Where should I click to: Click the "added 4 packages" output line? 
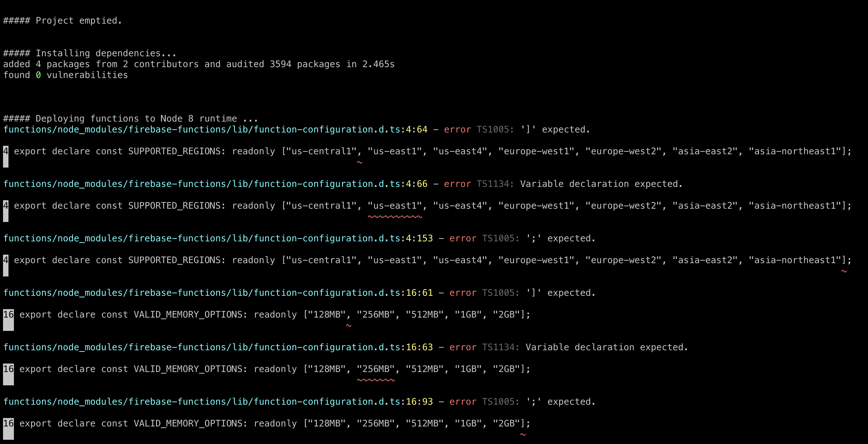pos(198,64)
